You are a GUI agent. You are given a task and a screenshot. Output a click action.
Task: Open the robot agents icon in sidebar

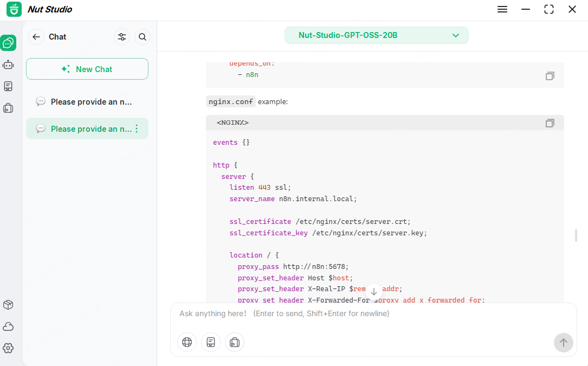pos(8,65)
